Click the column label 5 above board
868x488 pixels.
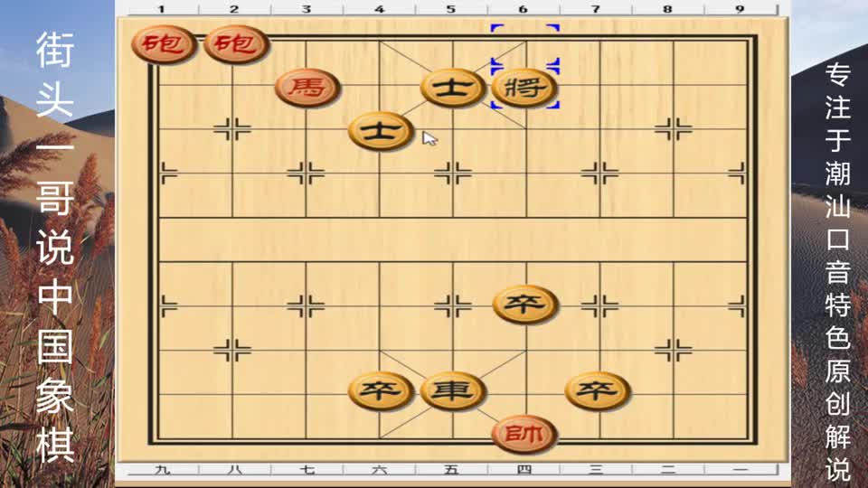[x=450, y=9]
